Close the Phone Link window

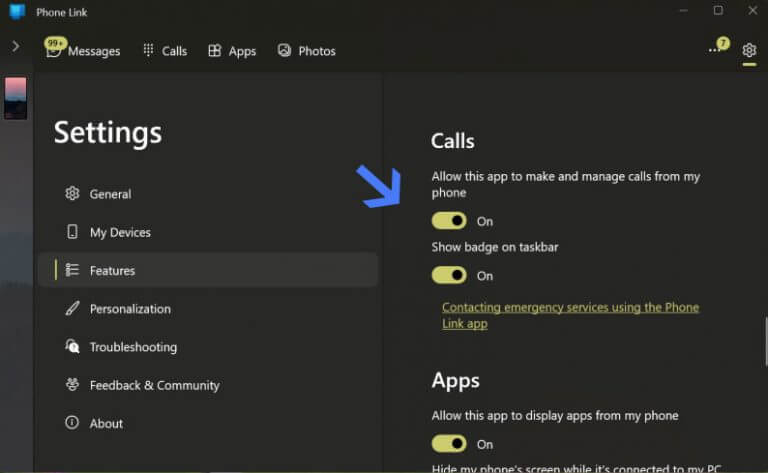pyautogui.click(x=753, y=10)
